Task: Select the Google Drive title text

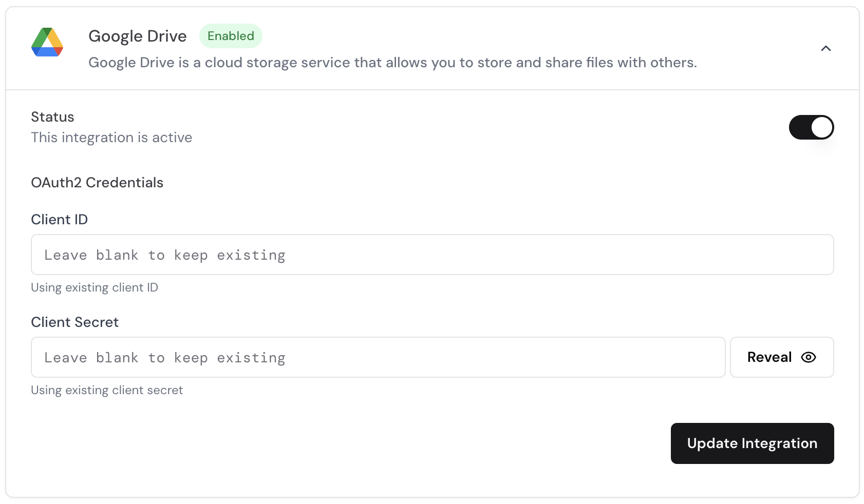Action: [138, 36]
